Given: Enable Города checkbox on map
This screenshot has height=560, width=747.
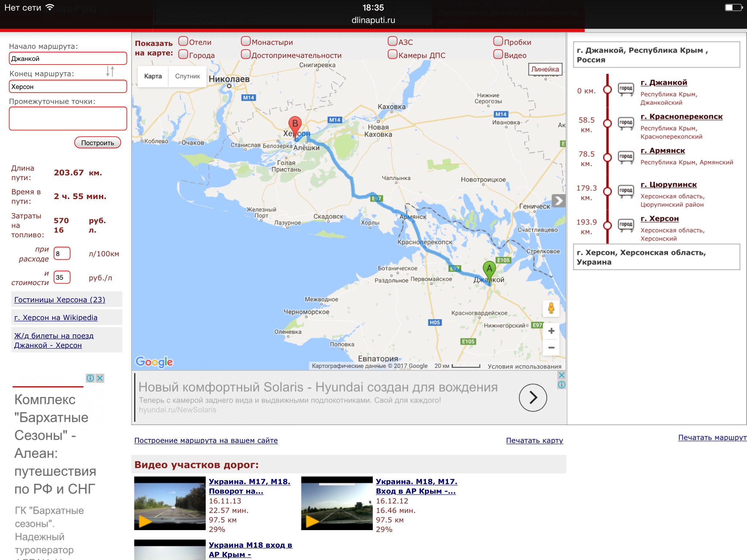Looking at the screenshot, I should (183, 54).
